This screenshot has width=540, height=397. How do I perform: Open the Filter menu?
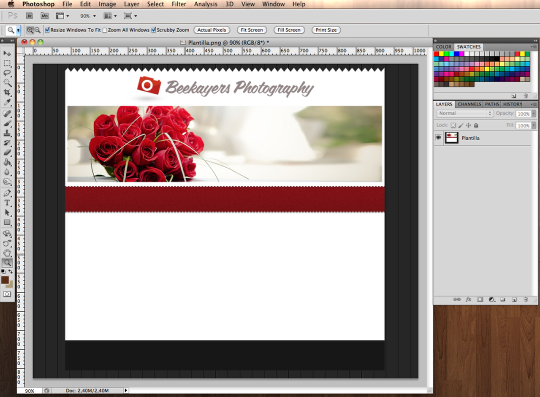click(x=179, y=4)
